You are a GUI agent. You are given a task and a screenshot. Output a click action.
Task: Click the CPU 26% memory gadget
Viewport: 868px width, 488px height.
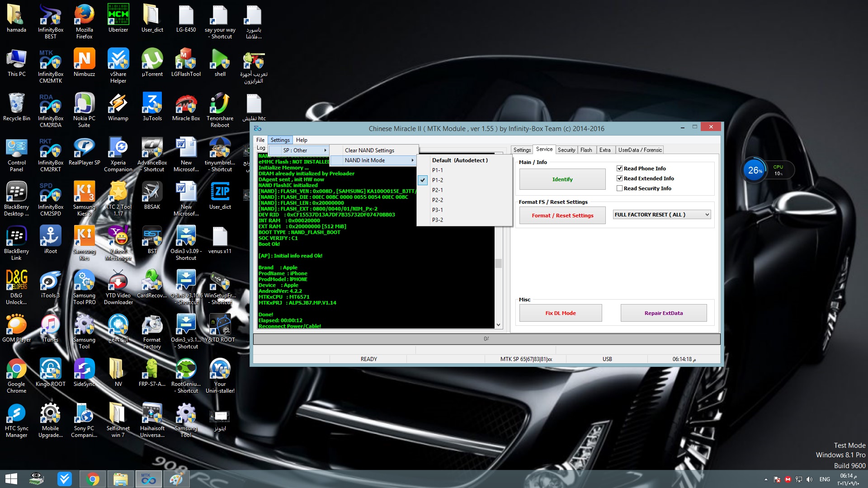768,170
